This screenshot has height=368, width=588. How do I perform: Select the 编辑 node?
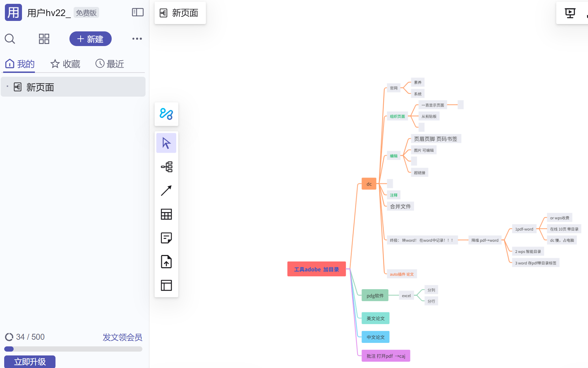coord(394,156)
